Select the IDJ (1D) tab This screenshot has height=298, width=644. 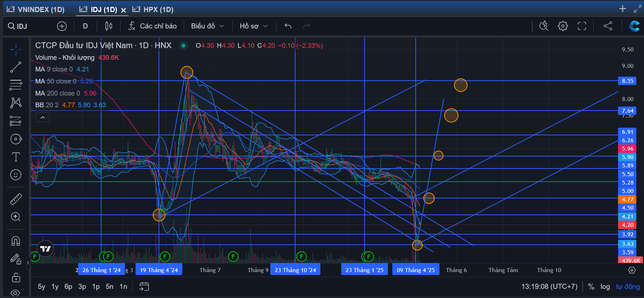tap(99, 9)
